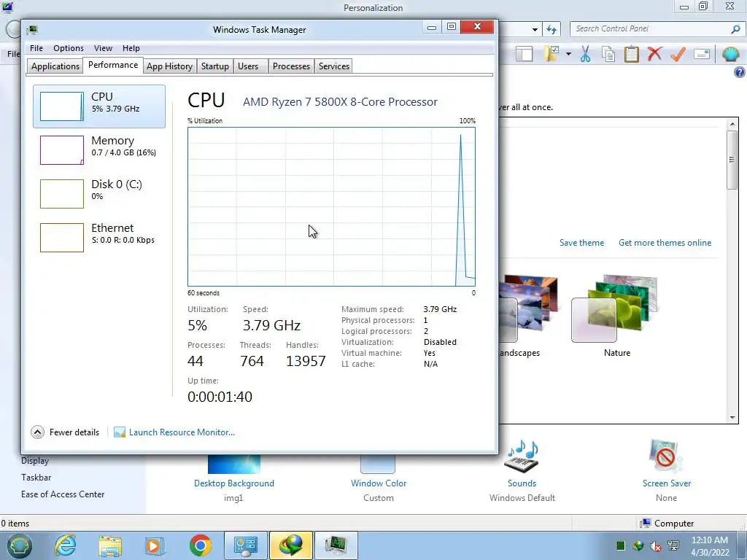
Task: Click the blue Help question mark icon
Action: click(x=740, y=72)
